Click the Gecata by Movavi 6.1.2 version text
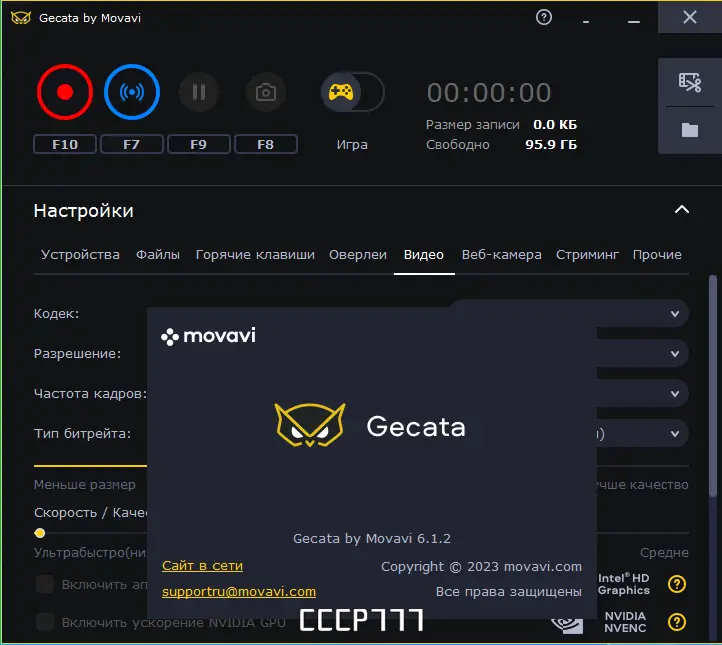Image resolution: width=722 pixels, height=645 pixels. pyautogui.click(x=372, y=539)
